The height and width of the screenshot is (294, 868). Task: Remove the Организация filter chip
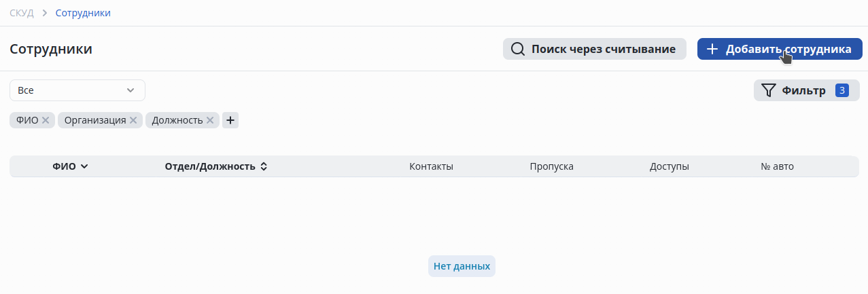[x=133, y=120]
